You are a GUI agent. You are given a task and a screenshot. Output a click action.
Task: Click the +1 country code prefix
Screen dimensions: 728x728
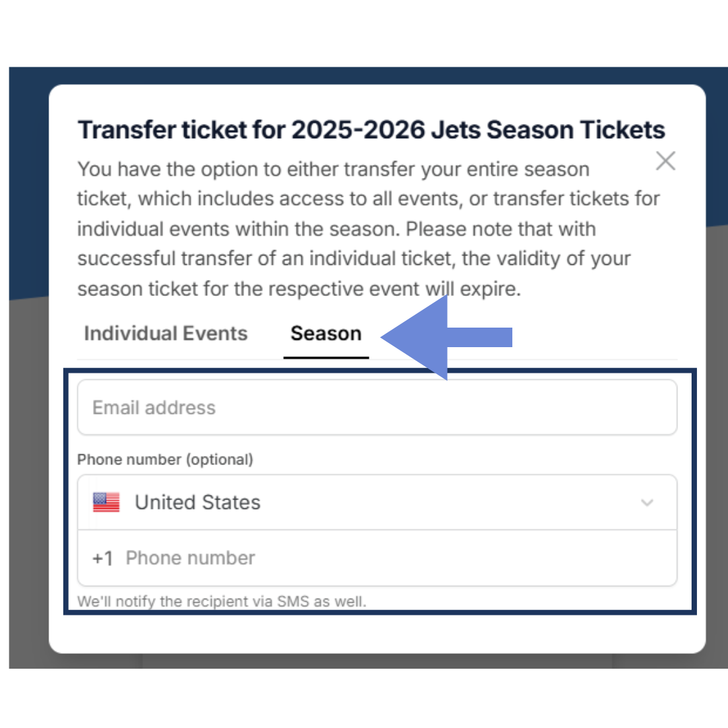(103, 559)
